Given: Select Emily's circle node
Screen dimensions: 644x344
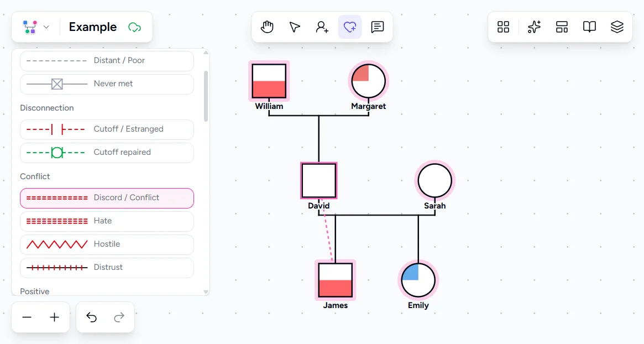Looking at the screenshot, I should (x=418, y=280).
